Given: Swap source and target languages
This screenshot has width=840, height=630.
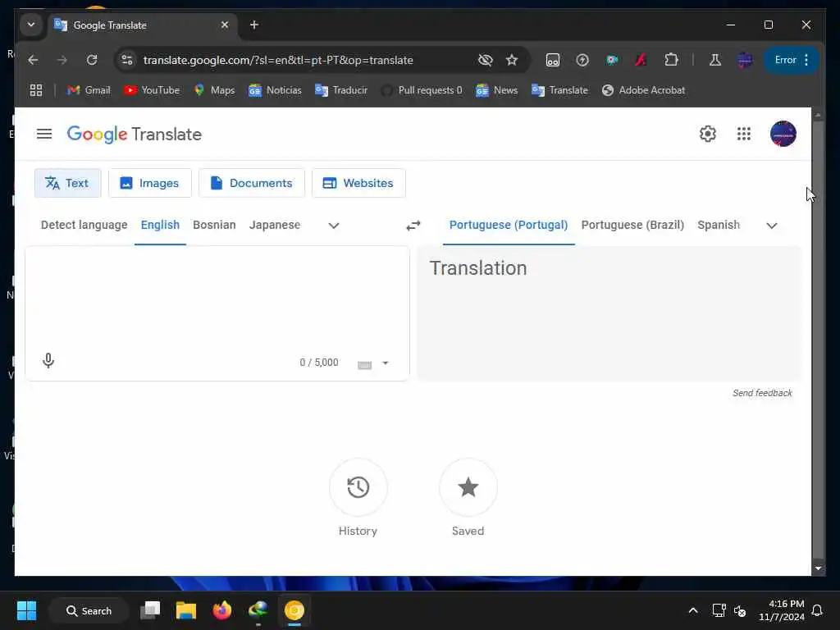Looking at the screenshot, I should tap(413, 226).
